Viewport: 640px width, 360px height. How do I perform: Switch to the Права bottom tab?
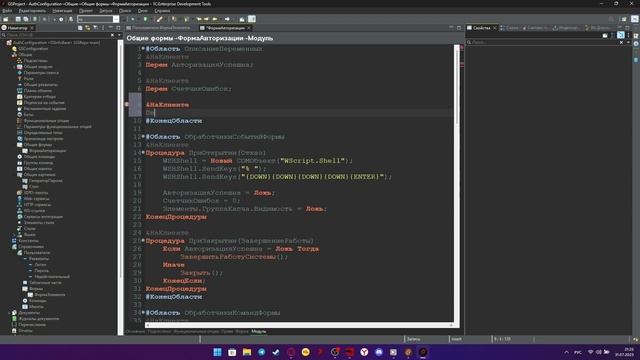pos(227,331)
